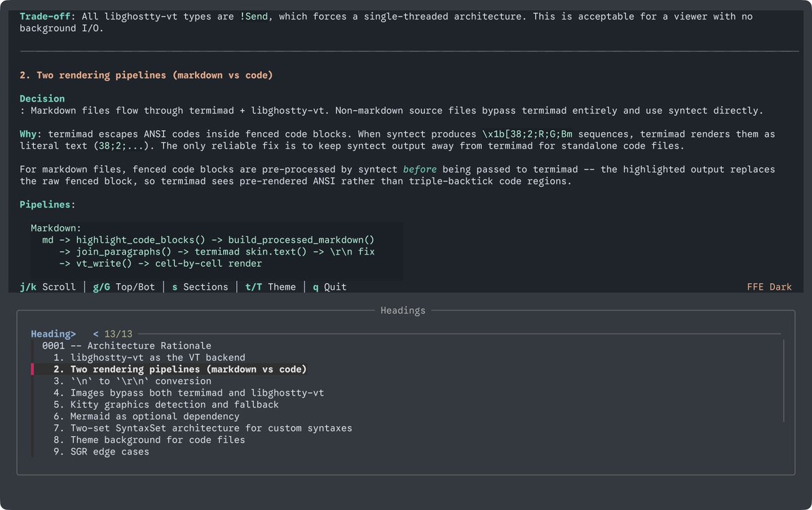This screenshot has width=812, height=510.
Task: Go to '9. SGR edge cases' heading
Action: point(101,452)
